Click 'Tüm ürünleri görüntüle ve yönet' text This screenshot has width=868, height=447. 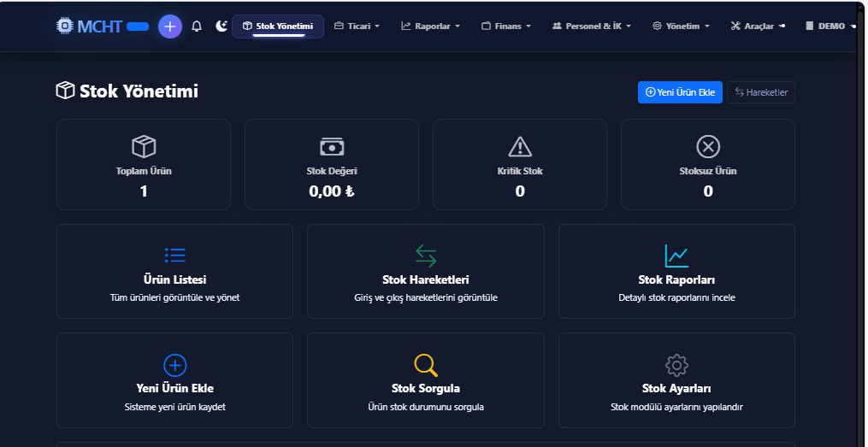(175, 297)
